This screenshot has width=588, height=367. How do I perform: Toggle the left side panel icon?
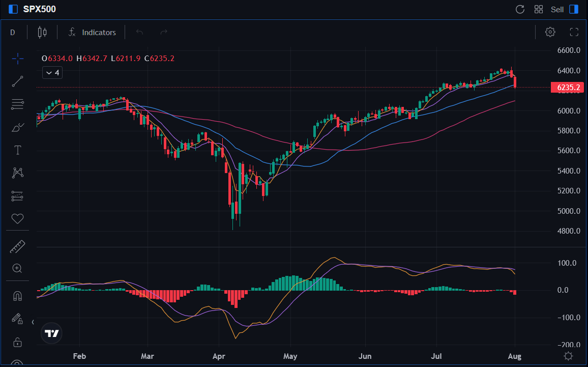pyautogui.click(x=13, y=9)
